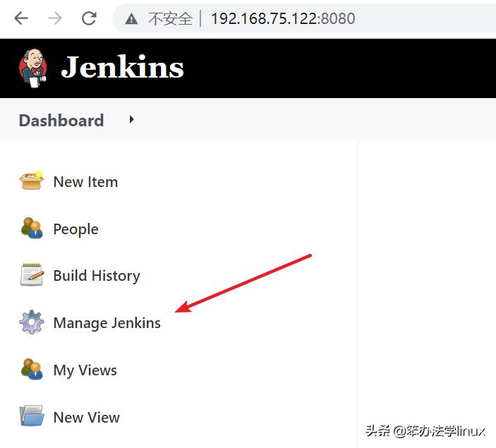
Task: Click the browser back arrow
Action: tap(21, 18)
